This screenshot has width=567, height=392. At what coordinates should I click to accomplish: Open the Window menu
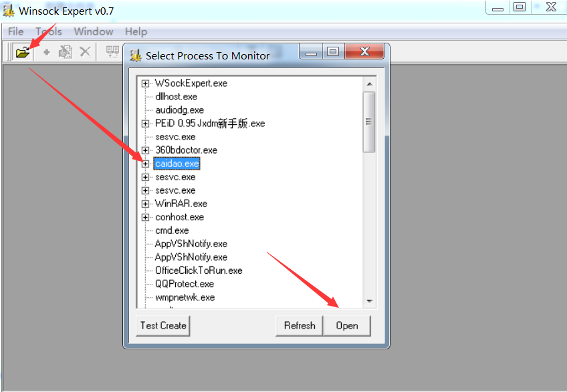pos(94,31)
